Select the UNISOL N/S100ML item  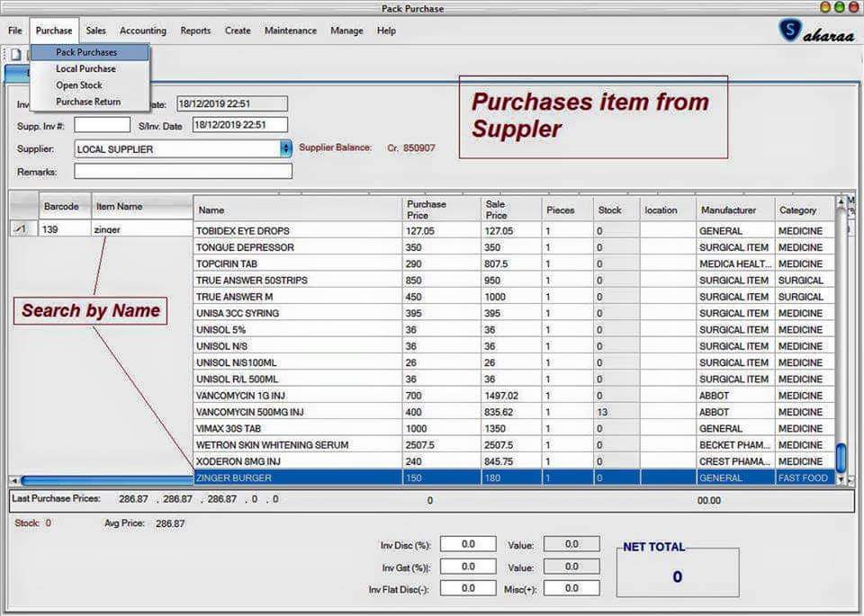point(515,362)
